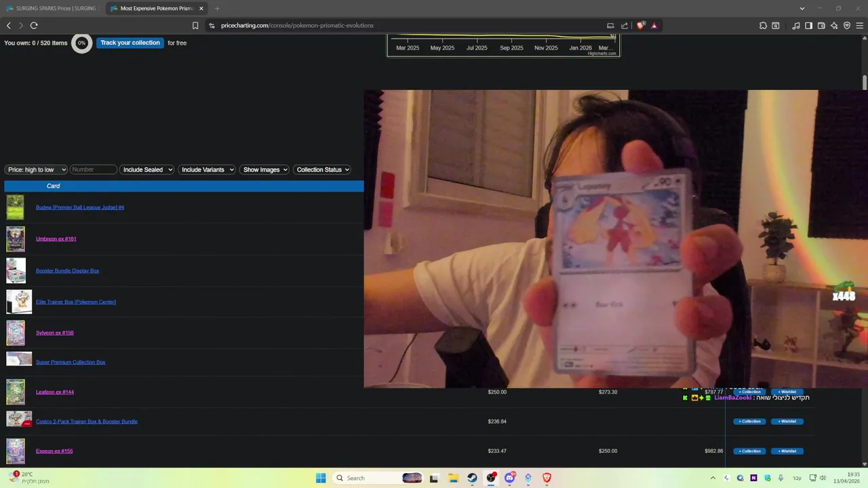
Task: Open Espeon ex #155 link
Action: [54, 451]
